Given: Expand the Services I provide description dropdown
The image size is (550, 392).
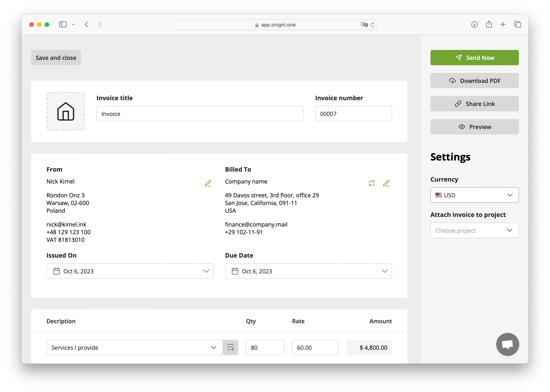Looking at the screenshot, I should click(213, 348).
